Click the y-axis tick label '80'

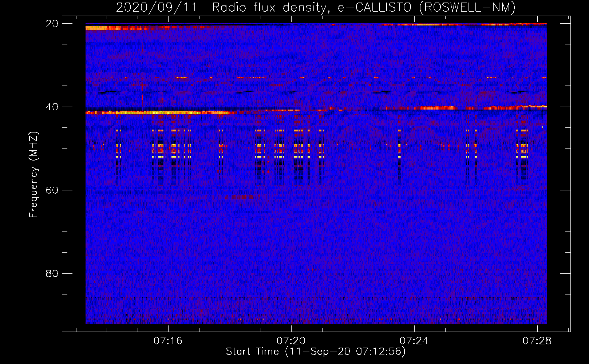tap(52, 273)
